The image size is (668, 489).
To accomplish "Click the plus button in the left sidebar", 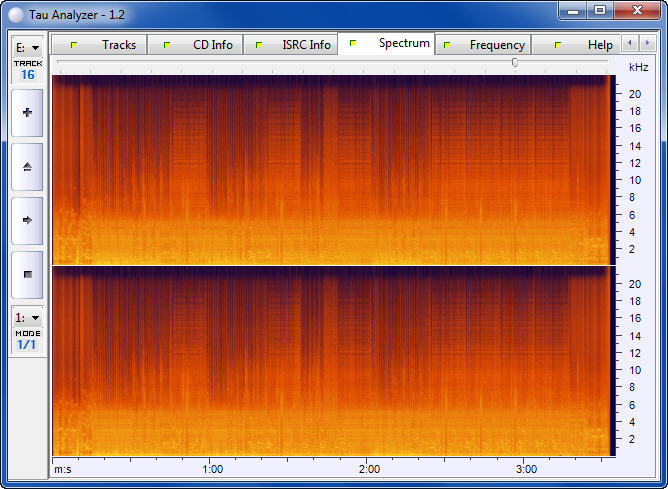I will [x=27, y=113].
